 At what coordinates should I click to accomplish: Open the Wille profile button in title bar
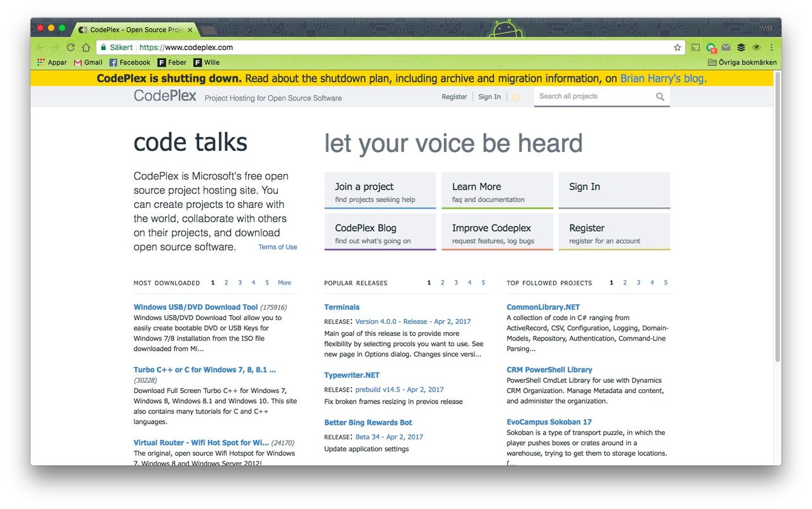point(768,28)
